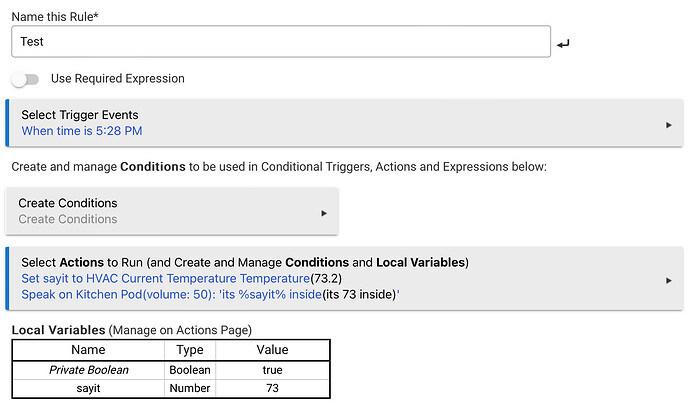Select the Private Boolean variable name cell

pos(88,369)
